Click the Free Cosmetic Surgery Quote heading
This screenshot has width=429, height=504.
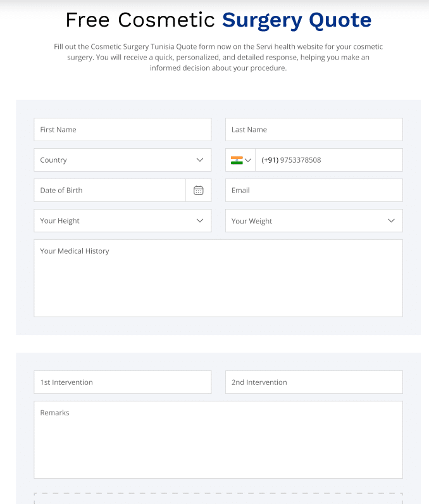218,20
